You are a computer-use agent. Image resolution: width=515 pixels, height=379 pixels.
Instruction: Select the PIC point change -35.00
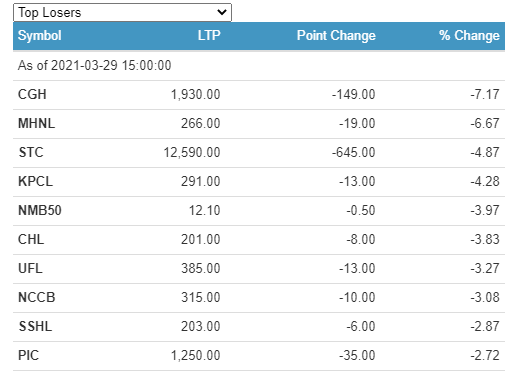click(x=357, y=355)
